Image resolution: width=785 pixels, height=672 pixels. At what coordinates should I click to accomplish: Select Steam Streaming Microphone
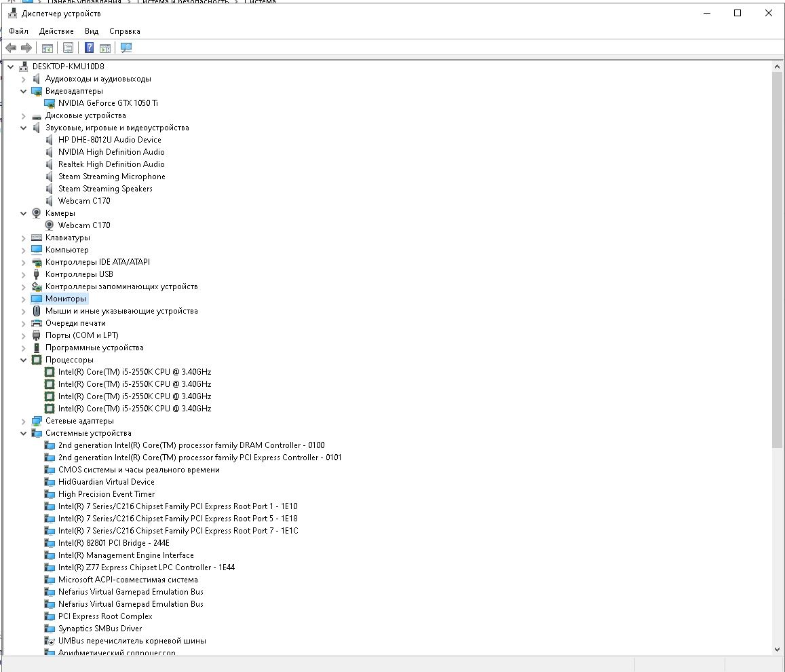(112, 176)
